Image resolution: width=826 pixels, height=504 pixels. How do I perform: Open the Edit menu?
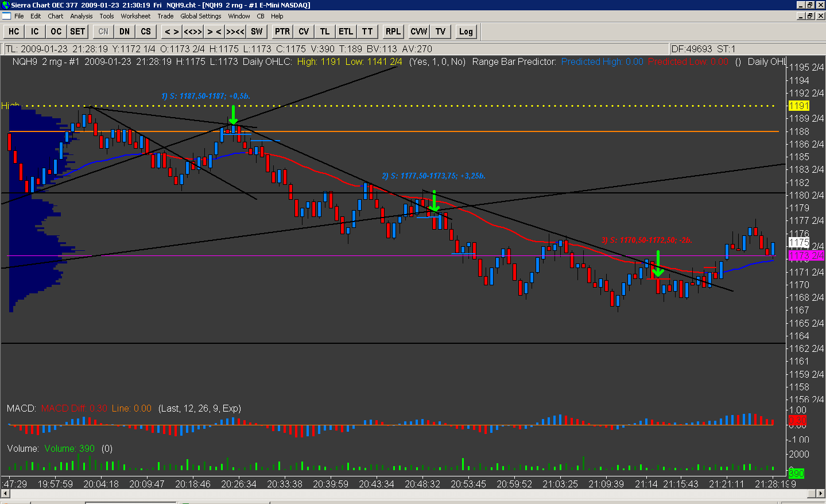pos(36,16)
